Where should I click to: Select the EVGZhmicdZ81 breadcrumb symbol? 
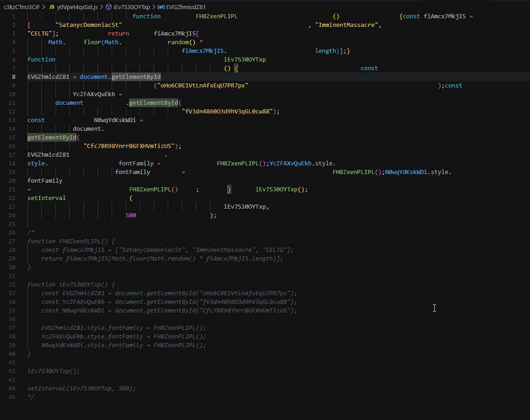pos(186,7)
